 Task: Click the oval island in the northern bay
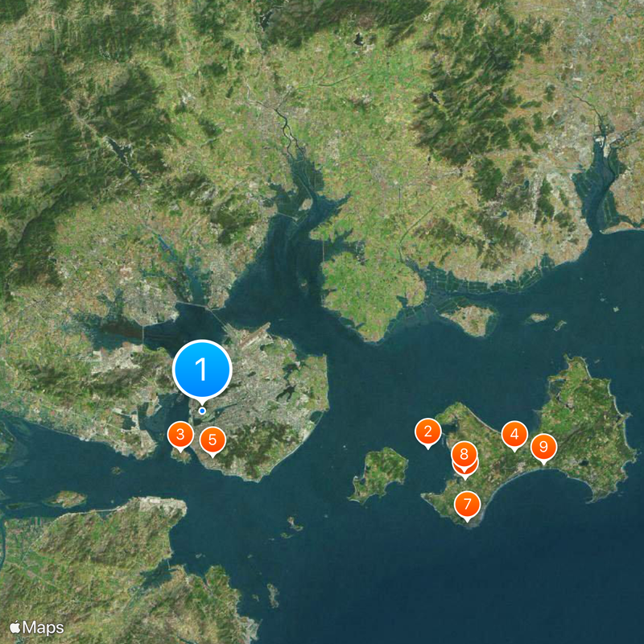click(x=470, y=318)
